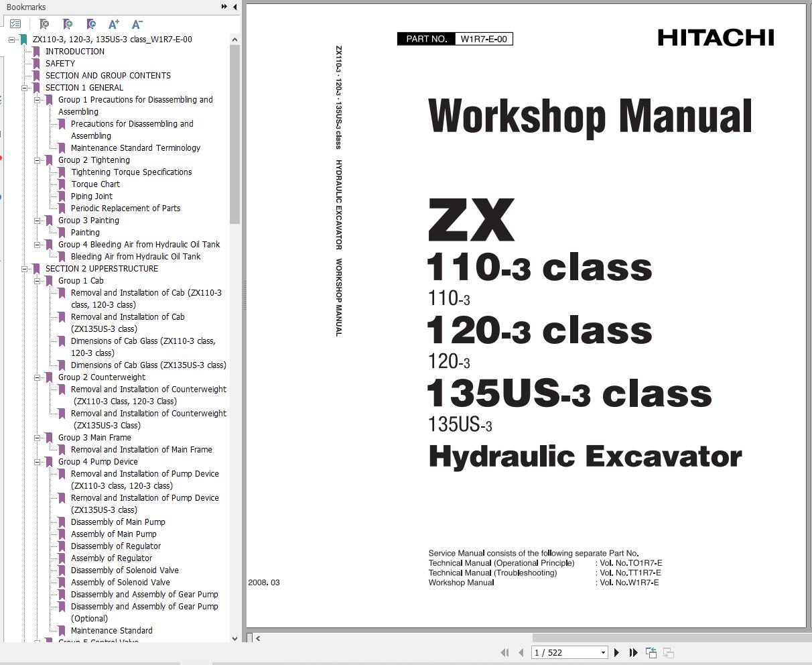The width and height of the screenshot is (812, 665).
Task: Click the bookmark icon beside Piping Joint
Action: point(62,196)
